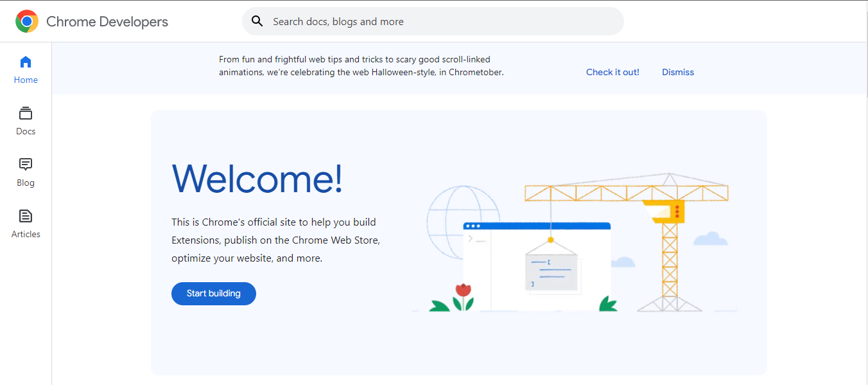Select the Blog label in sidebar
The width and height of the screenshot is (868, 385).
point(26,183)
